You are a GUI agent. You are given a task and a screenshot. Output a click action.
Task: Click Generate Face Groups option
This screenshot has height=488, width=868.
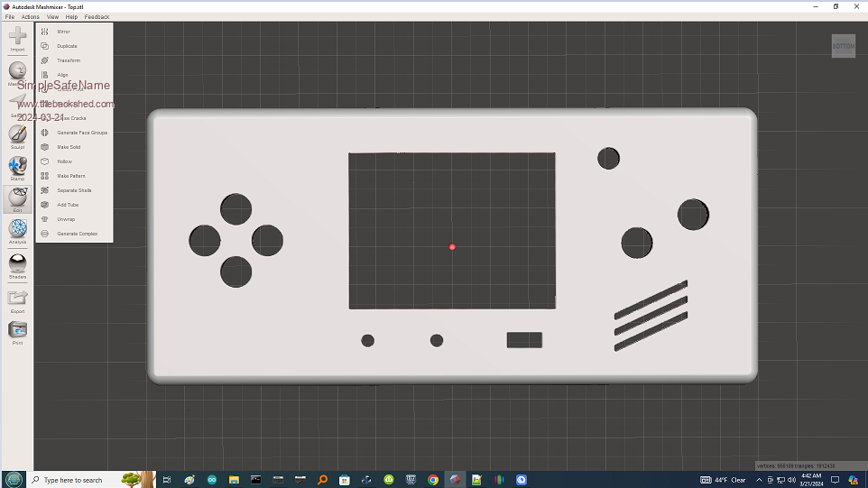[81, 133]
